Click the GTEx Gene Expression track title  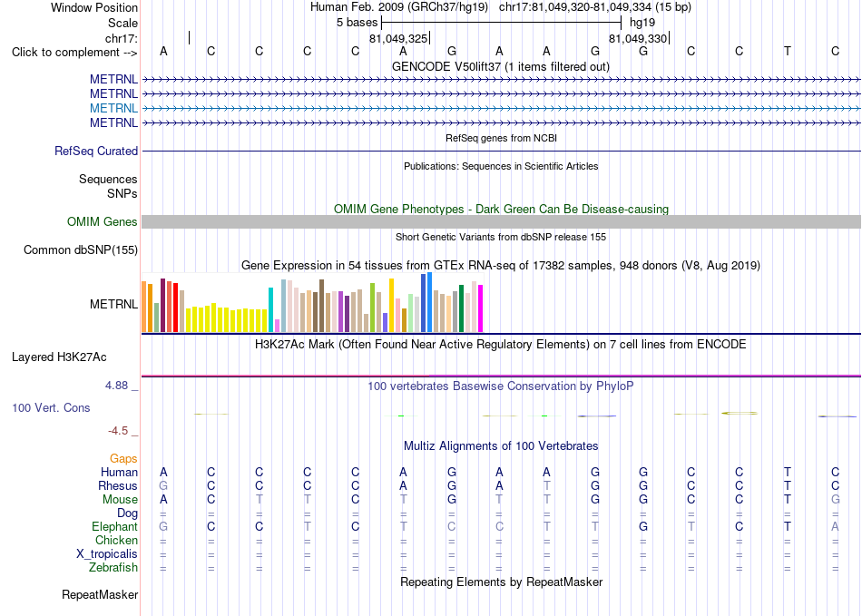click(x=501, y=266)
